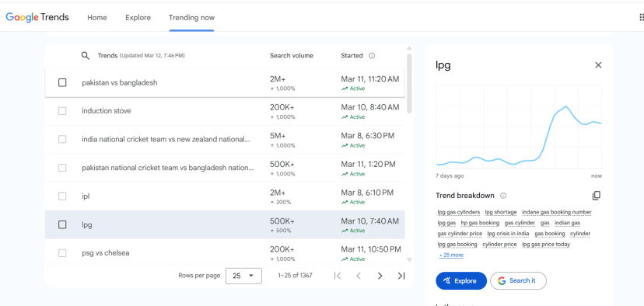Click the gas booking term
Image resolution: width=644 pixels, height=306 pixels.
coord(550,234)
